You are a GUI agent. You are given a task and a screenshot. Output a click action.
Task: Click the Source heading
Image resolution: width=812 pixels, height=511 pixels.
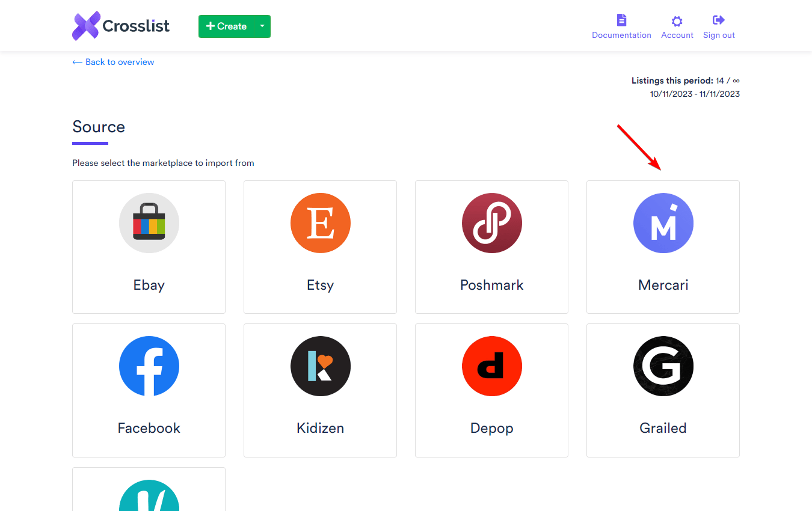pyautogui.click(x=99, y=127)
